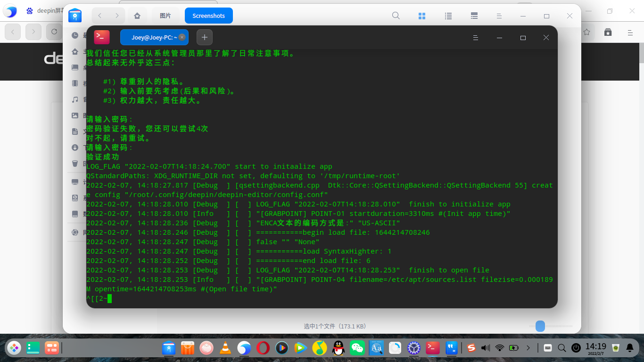Open a new terminal tab with plus button
The width and height of the screenshot is (644, 362).
click(x=205, y=37)
